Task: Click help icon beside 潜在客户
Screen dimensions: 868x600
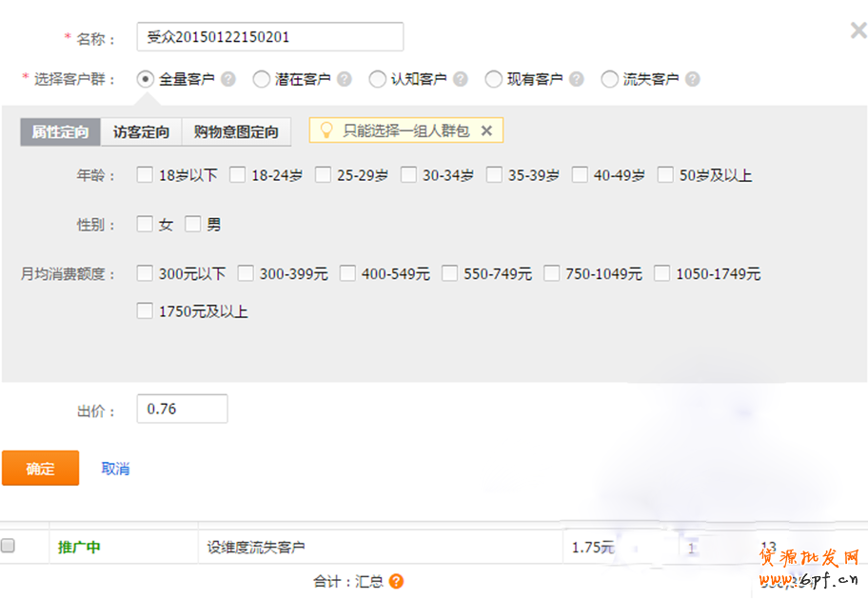Action: 345,80
